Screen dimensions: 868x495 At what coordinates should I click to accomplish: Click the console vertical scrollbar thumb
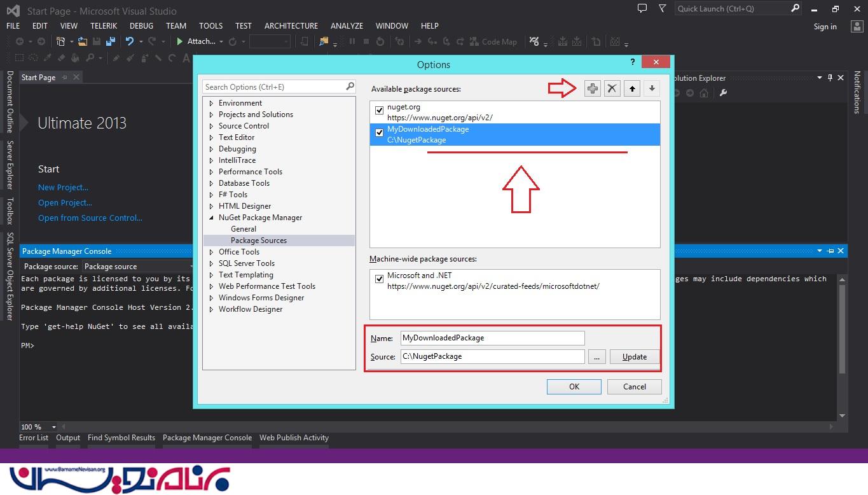(841, 328)
